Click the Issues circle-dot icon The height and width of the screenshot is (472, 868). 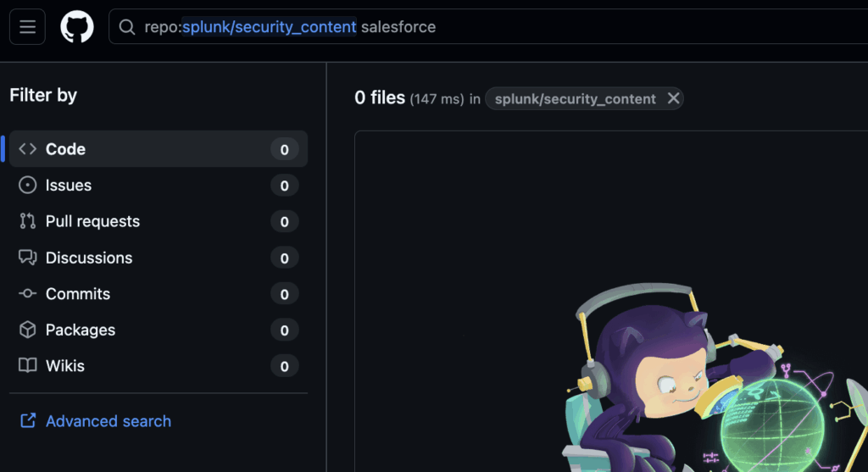[x=28, y=186]
